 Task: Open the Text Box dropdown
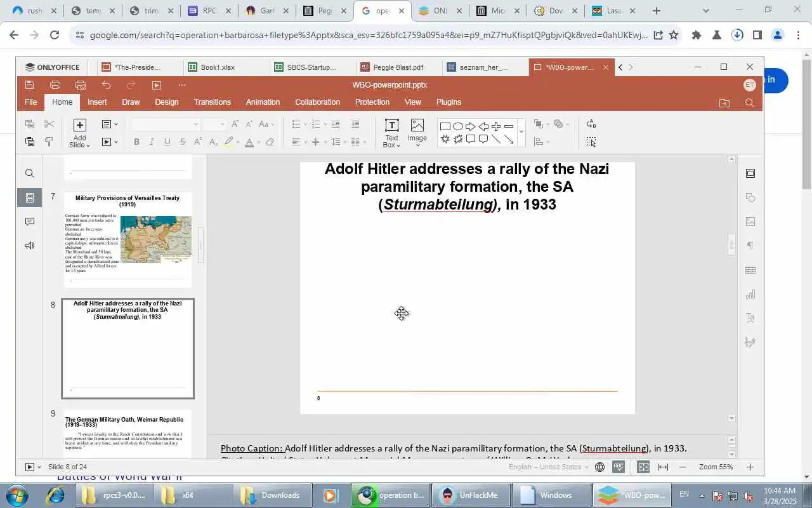click(391, 145)
